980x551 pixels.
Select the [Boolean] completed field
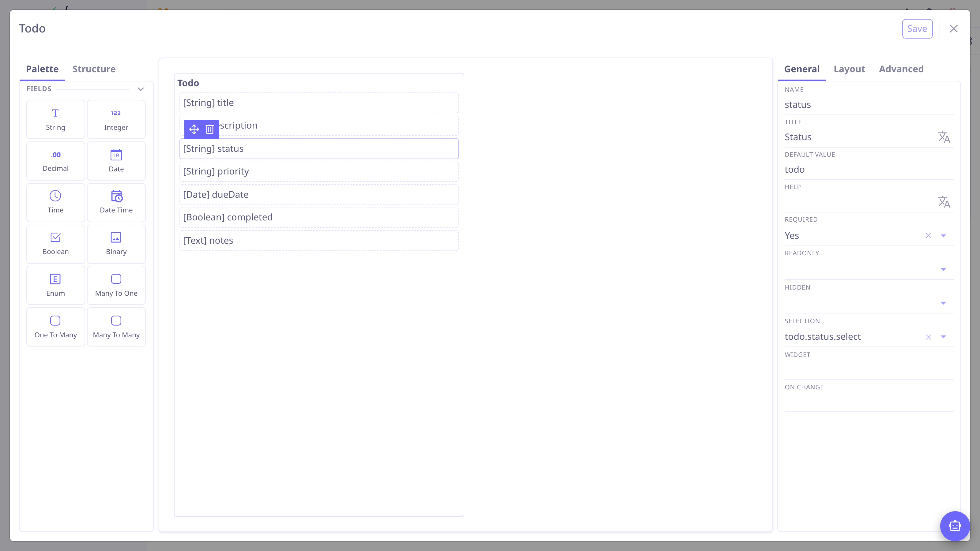click(x=319, y=218)
